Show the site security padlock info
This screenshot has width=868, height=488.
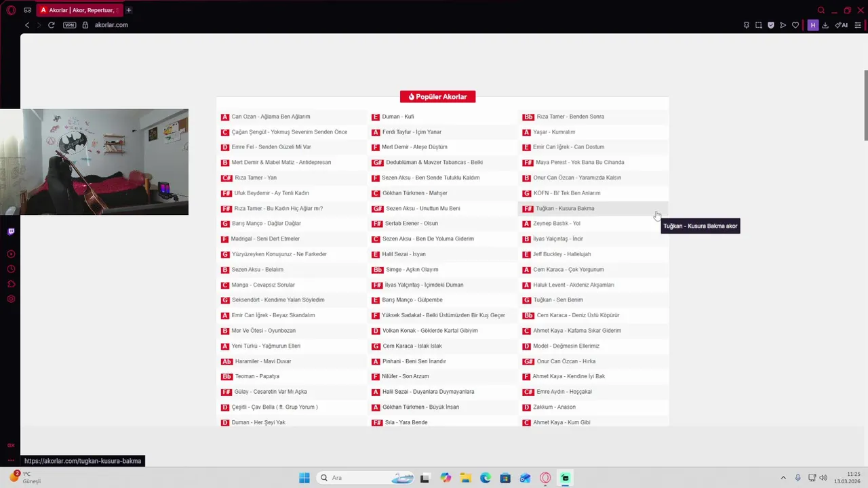click(x=85, y=25)
